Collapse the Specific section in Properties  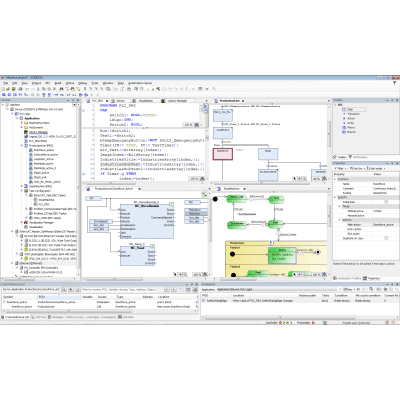335,197
